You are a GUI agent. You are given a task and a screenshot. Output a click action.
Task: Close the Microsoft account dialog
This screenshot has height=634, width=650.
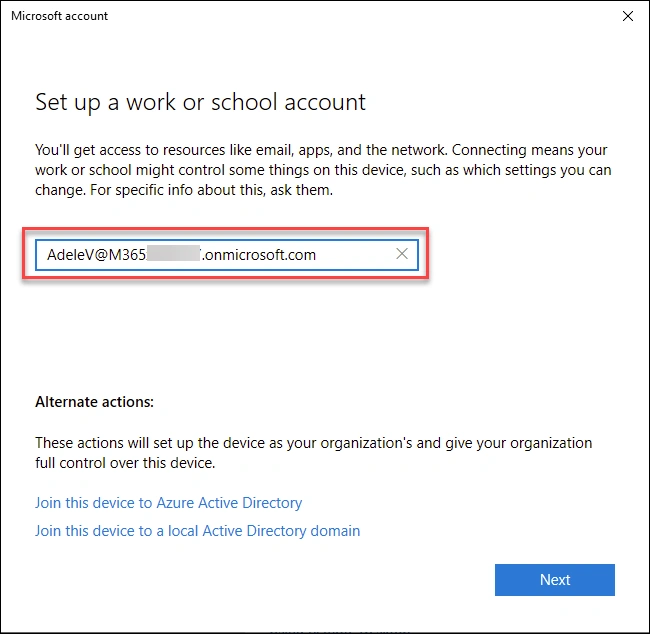pyautogui.click(x=628, y=16)
